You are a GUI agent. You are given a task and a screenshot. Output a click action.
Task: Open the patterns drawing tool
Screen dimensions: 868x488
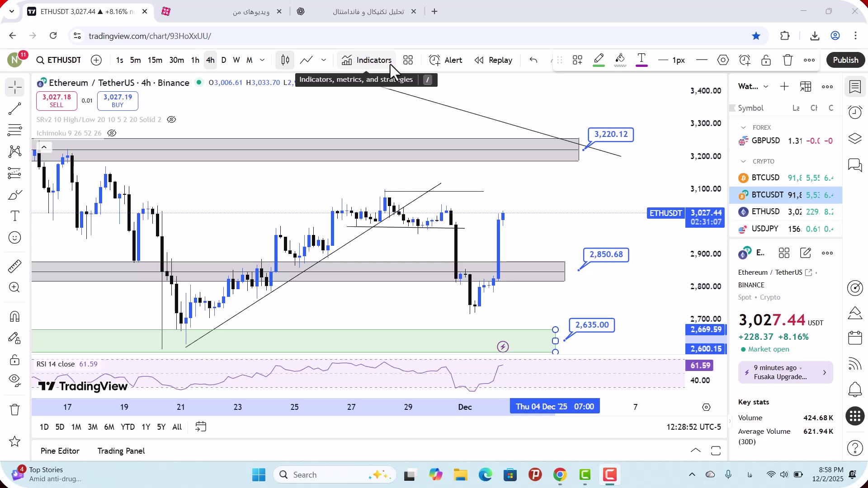[x=15, y=151]
